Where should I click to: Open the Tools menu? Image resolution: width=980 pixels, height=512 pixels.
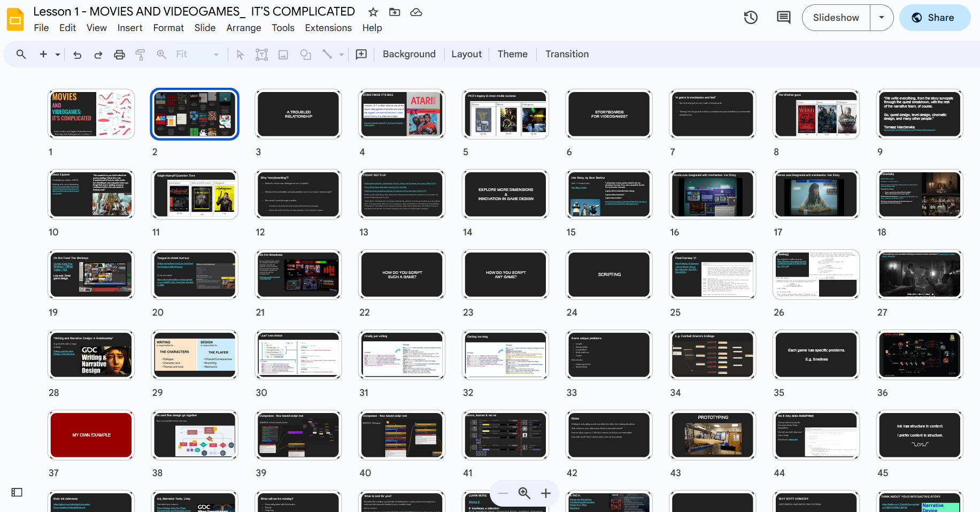[283, 28]
